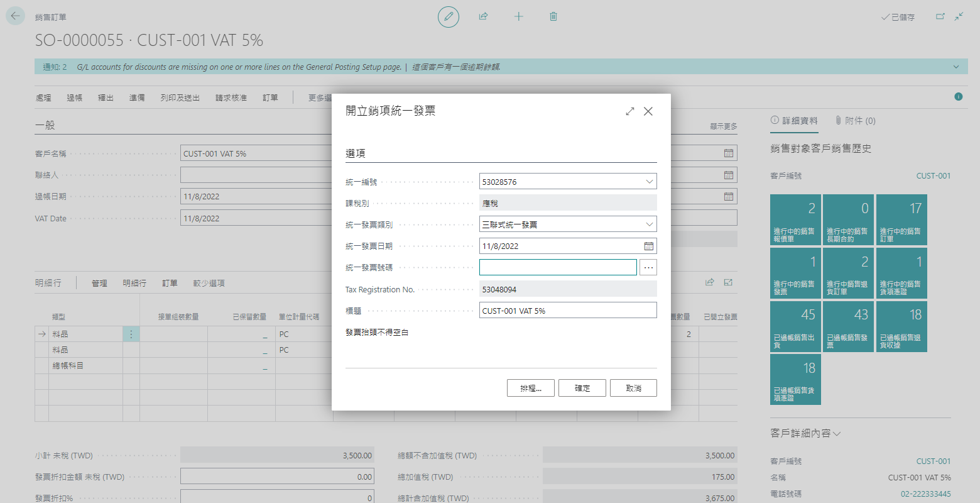Go back using the back arrow
Image resolution: width=980 pixels, height=503 pixels.
pos(15,16)
